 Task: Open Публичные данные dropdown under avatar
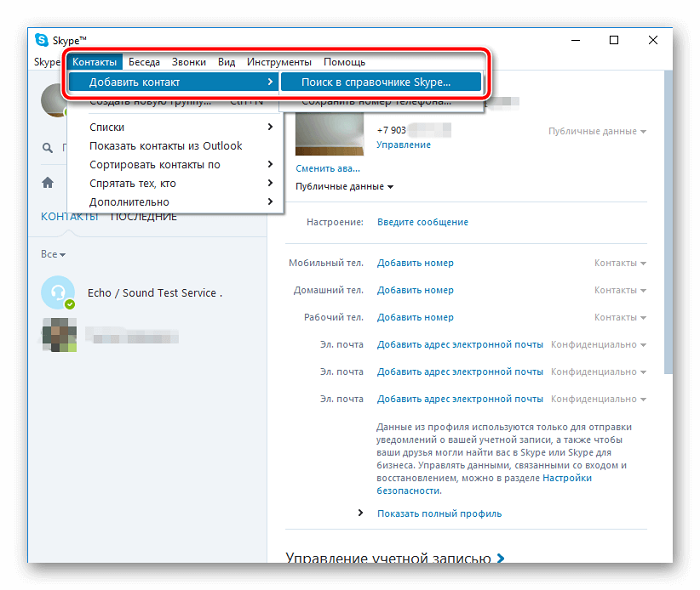pos(344,187)
